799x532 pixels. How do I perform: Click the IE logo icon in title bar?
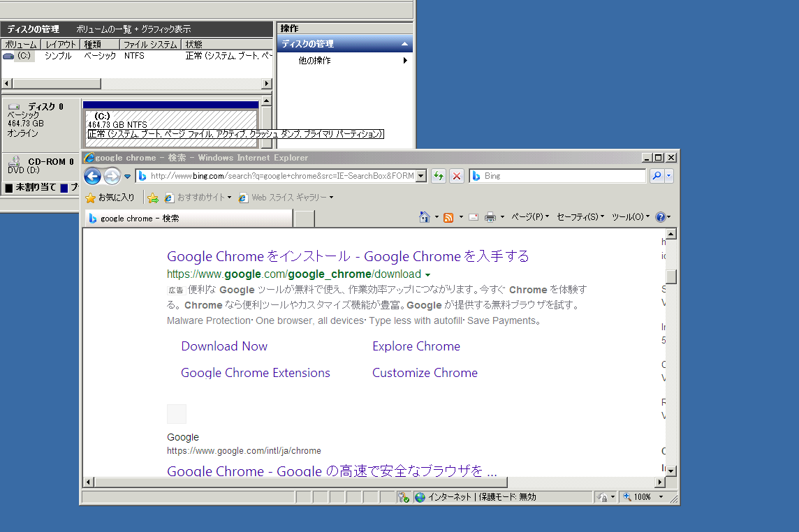(89, 158)
